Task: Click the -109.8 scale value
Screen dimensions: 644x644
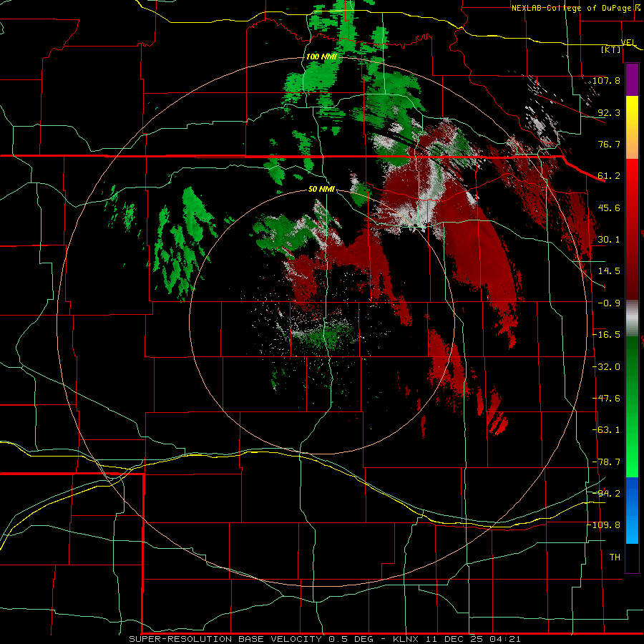Action: 604,525
